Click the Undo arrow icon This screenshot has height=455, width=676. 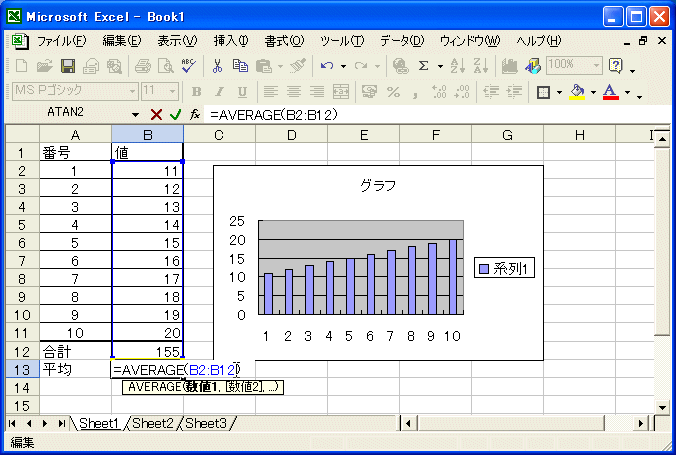(327, 66)
